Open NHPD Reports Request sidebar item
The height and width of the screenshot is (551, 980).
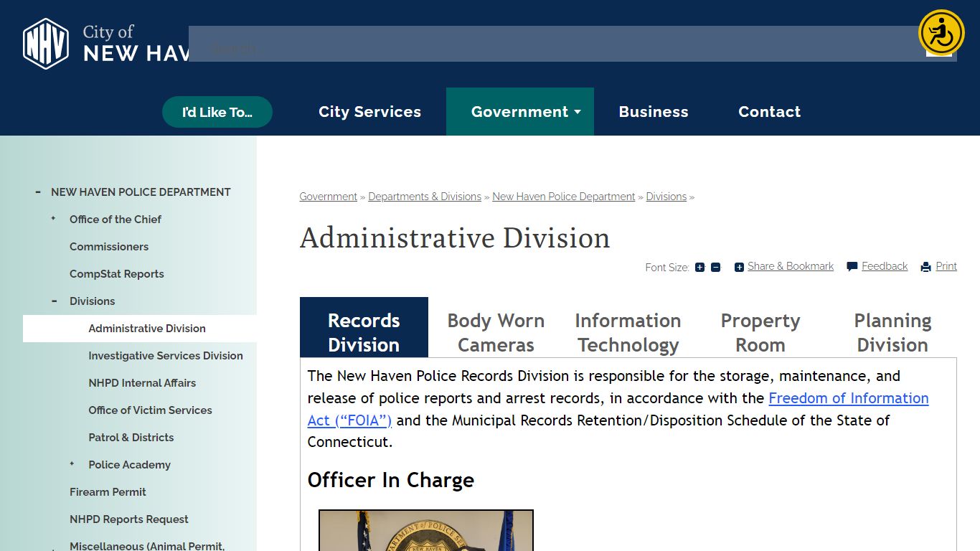129,519
